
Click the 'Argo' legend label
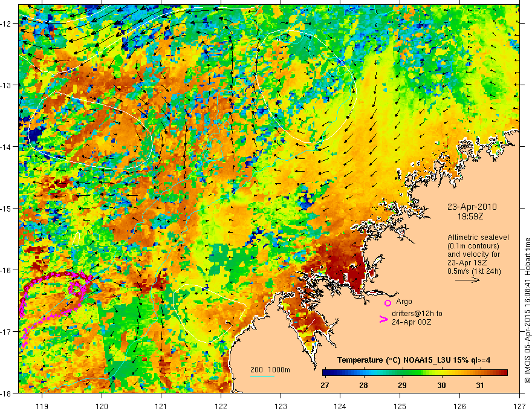click(x=404, y=302)
